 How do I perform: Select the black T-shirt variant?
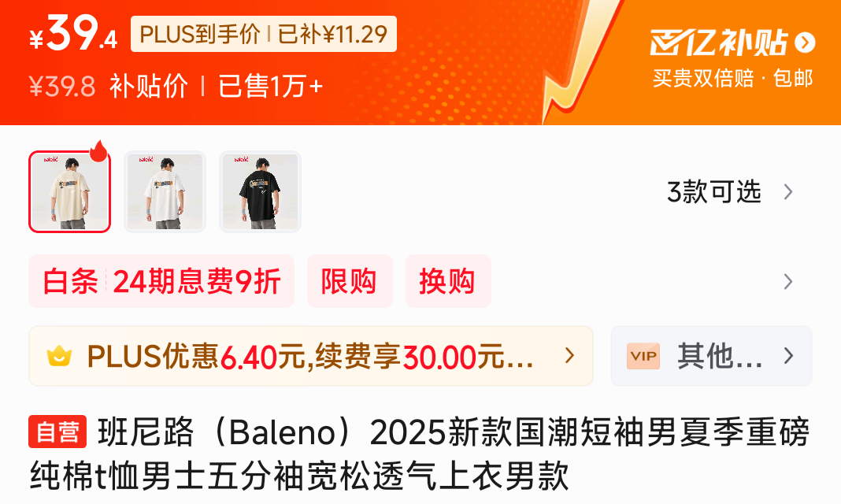click(x=260, y=192)
